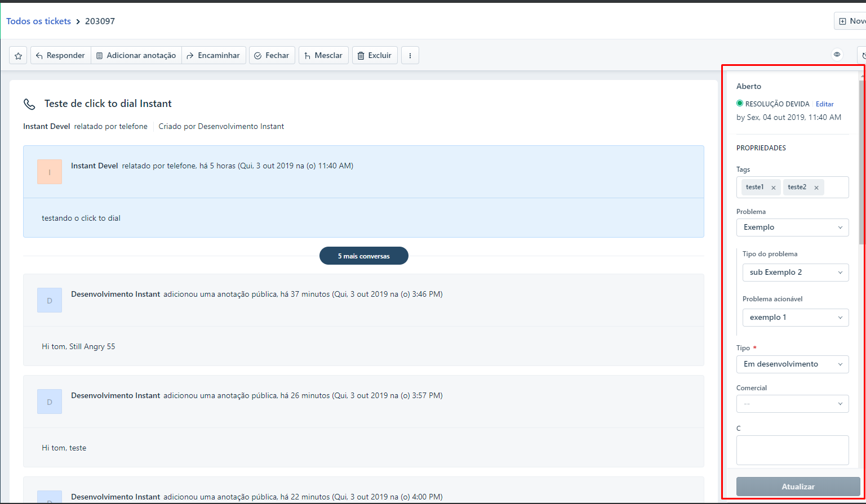This screenshot has height=504, width=866.
Task: Click the message Hi tom, teste
Action: coord(64,448)
